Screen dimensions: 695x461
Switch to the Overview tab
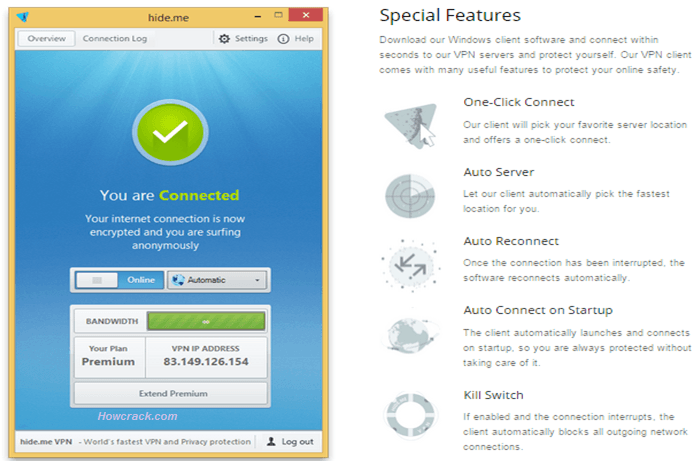point(46,39)
